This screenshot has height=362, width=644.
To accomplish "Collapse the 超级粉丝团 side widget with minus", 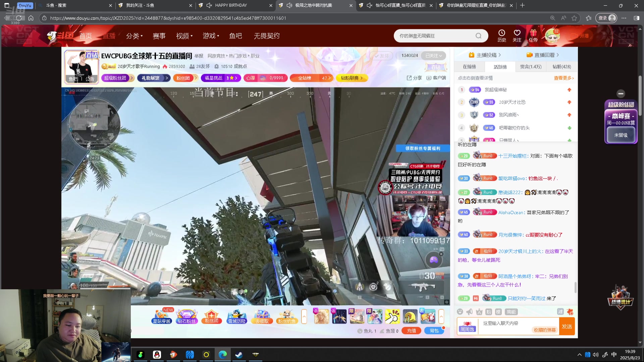I will (x=621, y=94).
